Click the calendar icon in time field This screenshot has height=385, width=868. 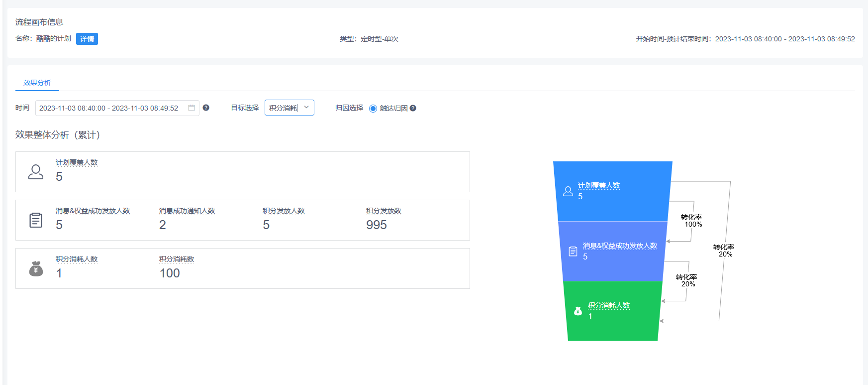pyautogui.click(x=192, y=108)
